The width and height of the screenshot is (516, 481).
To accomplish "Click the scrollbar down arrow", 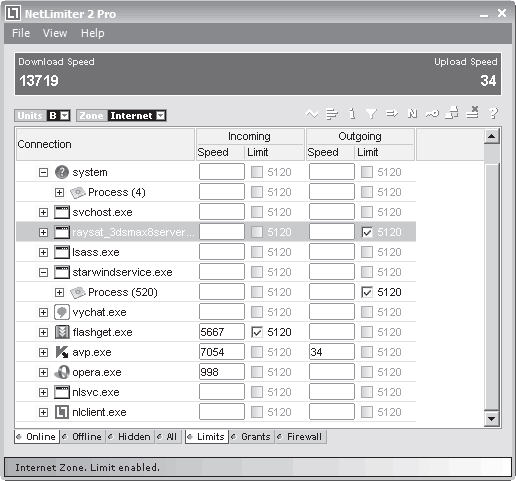I will (491, 419).
